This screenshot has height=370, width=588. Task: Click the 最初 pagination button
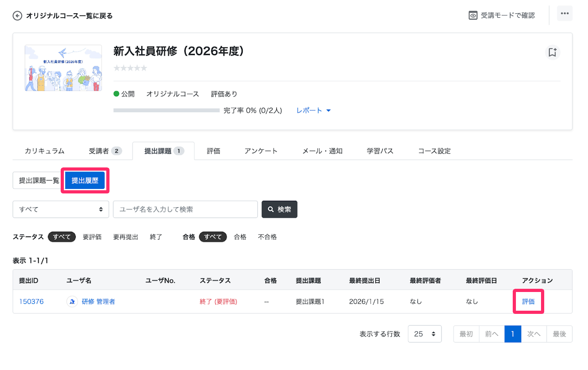click(x=466, y=334)
